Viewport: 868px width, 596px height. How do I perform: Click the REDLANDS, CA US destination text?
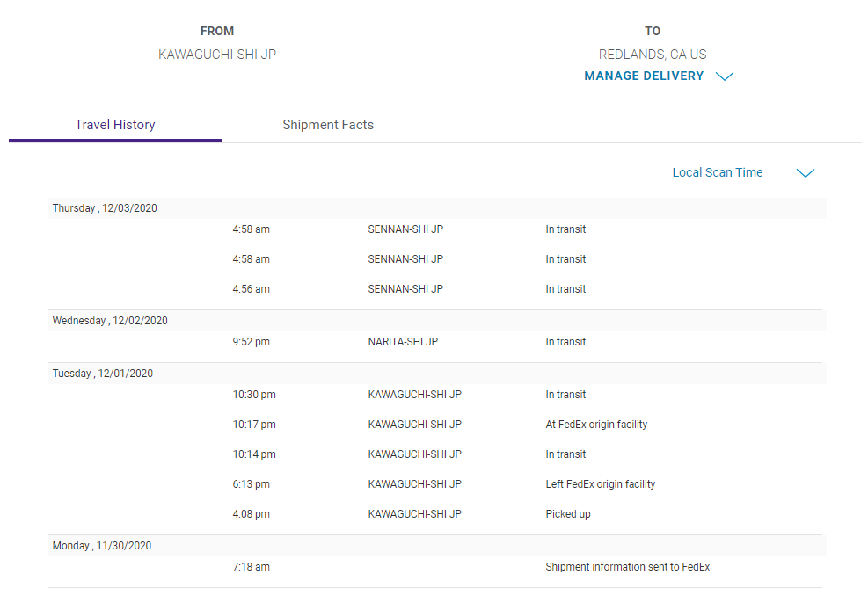point(653,55)
